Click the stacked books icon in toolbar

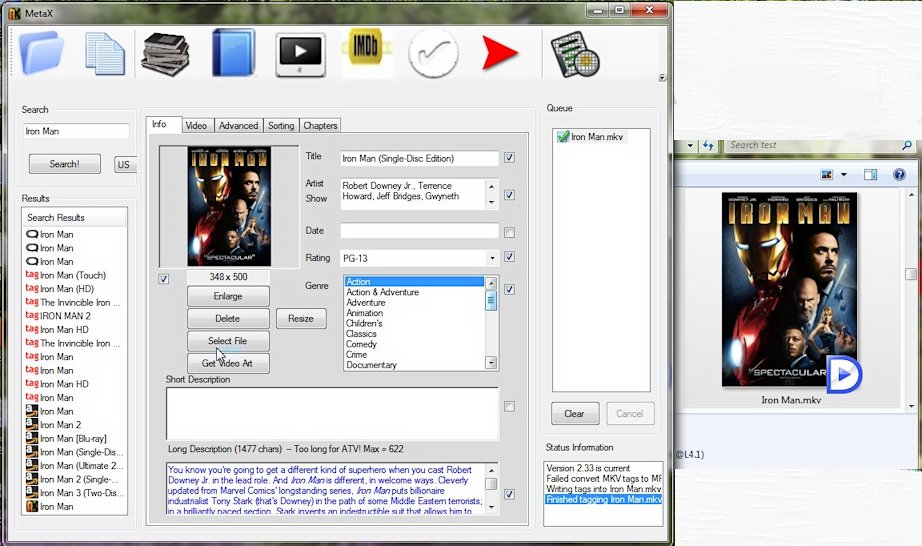tap(165, 54)
